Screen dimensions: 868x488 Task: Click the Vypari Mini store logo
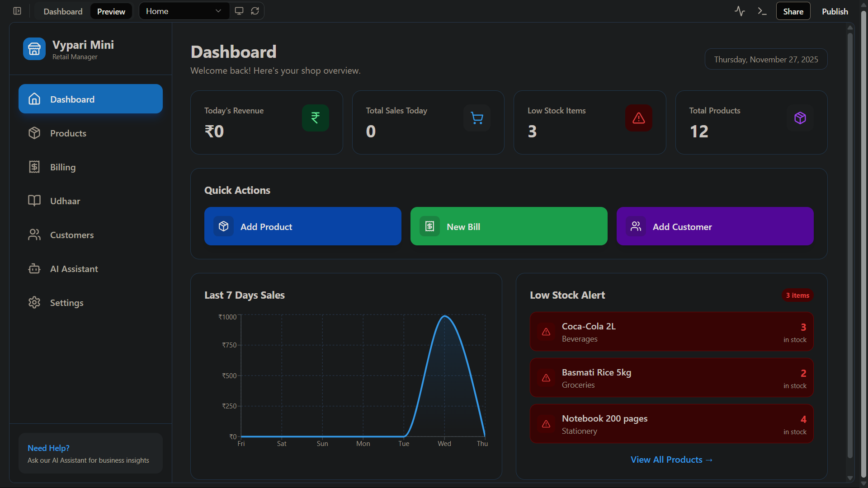coord(34,49)
